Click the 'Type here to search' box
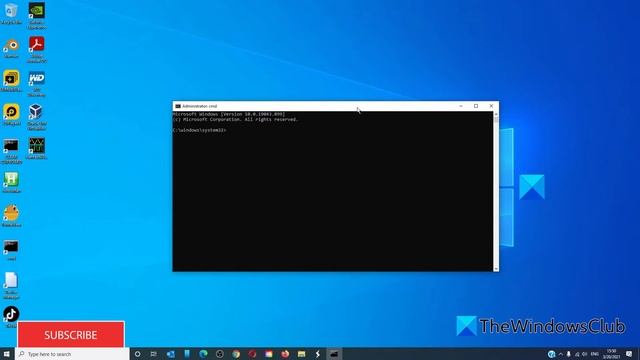The height and width of the screenshot is (360, 640). [x=72, y=354]
